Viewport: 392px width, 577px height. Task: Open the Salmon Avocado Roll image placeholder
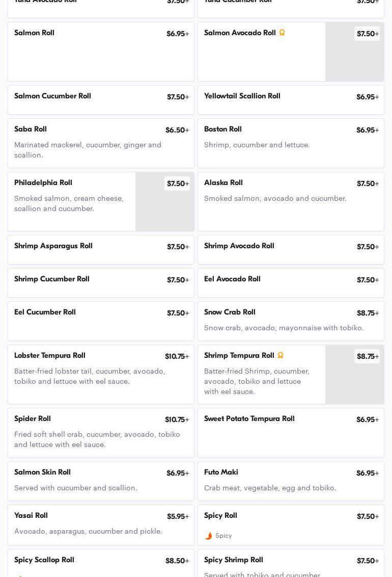click(x=354, y=57)
